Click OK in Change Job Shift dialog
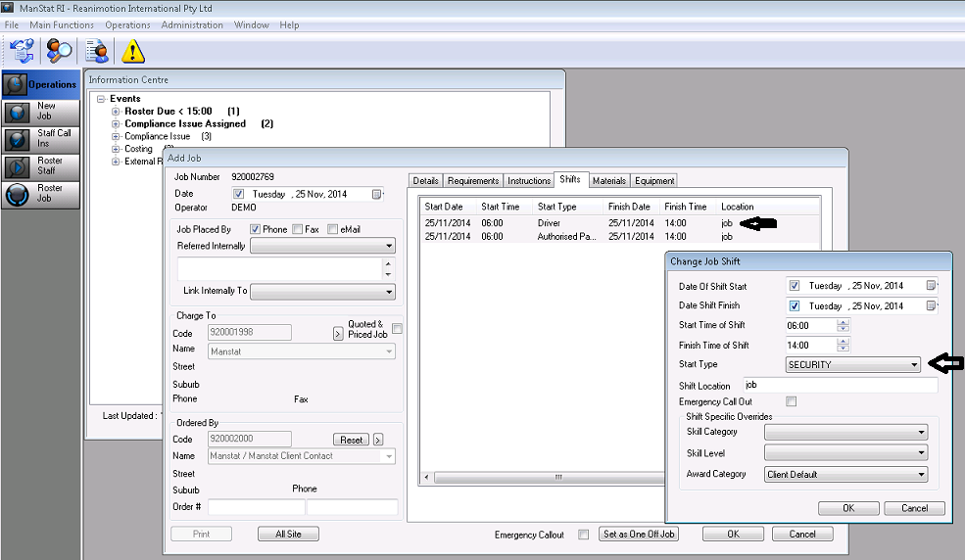 click(848, 508)
